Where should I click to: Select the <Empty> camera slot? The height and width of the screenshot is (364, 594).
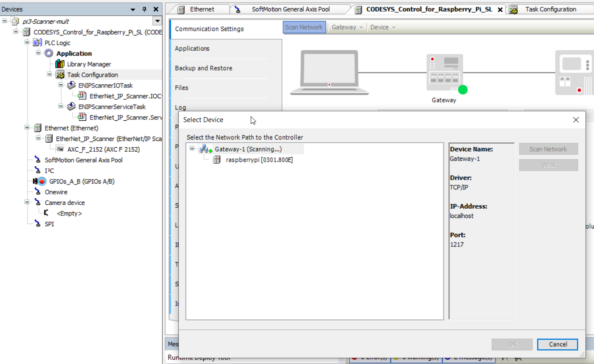click(69, 214)
